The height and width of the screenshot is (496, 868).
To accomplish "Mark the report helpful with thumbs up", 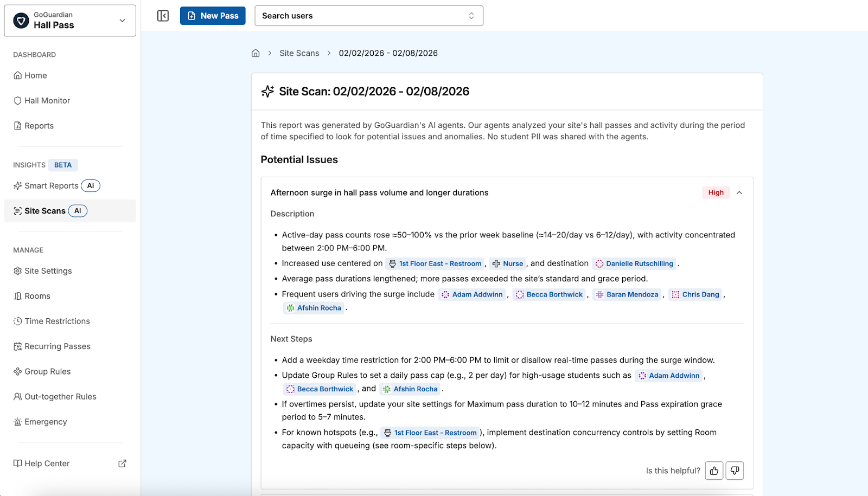I will 714,471.
